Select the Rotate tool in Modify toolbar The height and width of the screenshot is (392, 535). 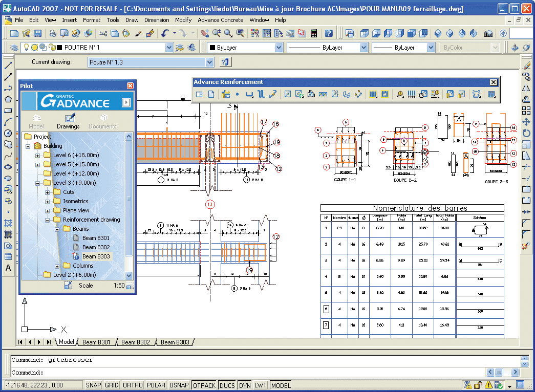[526, 133]
